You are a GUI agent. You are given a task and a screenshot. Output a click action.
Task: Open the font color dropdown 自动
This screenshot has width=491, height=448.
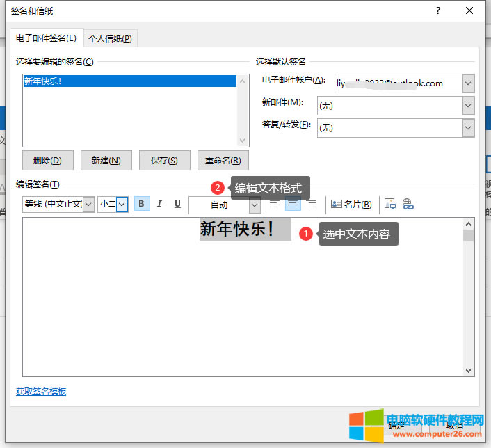[255, 205]
